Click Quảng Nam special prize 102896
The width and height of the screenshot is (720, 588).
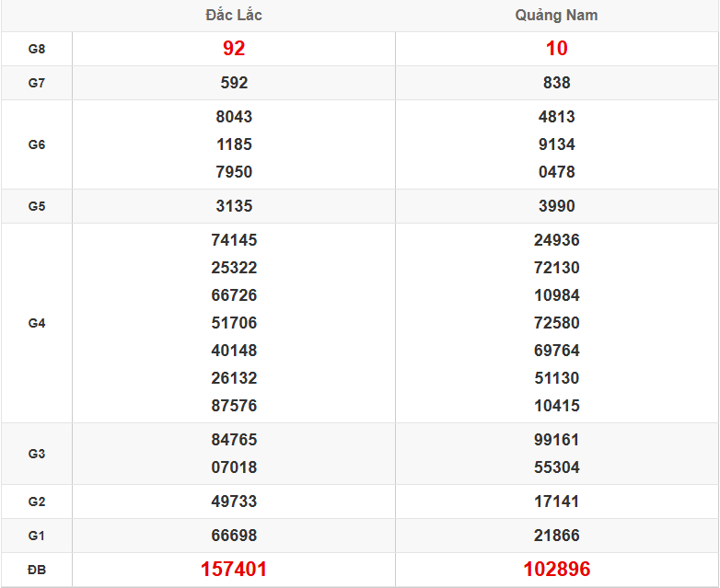coord(556,570)
